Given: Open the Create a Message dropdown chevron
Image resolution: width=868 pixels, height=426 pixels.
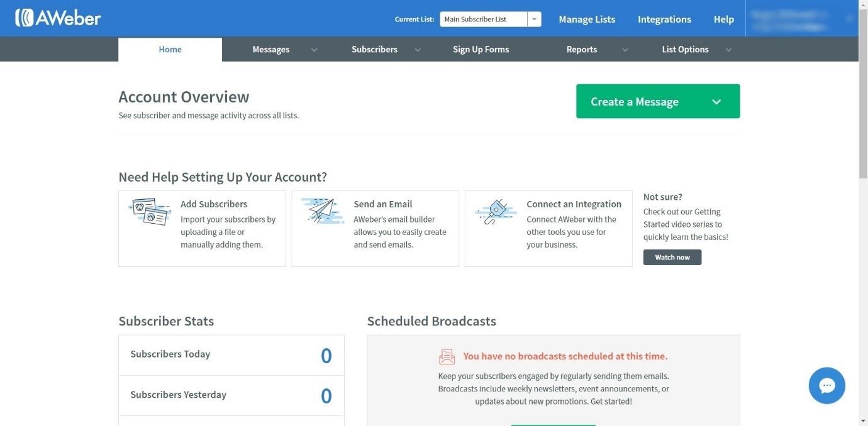Looking at the screenshot, I should pyautogui.click(x=716, y=102).
